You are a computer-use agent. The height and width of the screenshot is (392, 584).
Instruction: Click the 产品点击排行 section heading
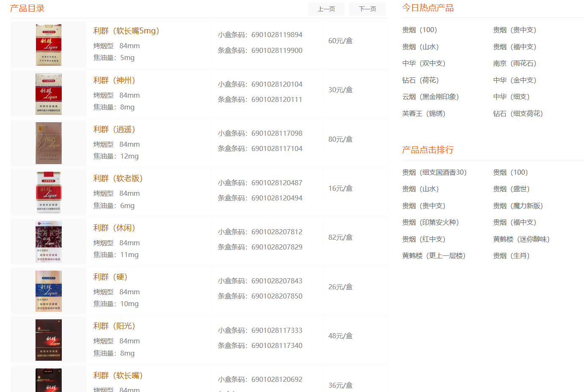click(428, 150)
